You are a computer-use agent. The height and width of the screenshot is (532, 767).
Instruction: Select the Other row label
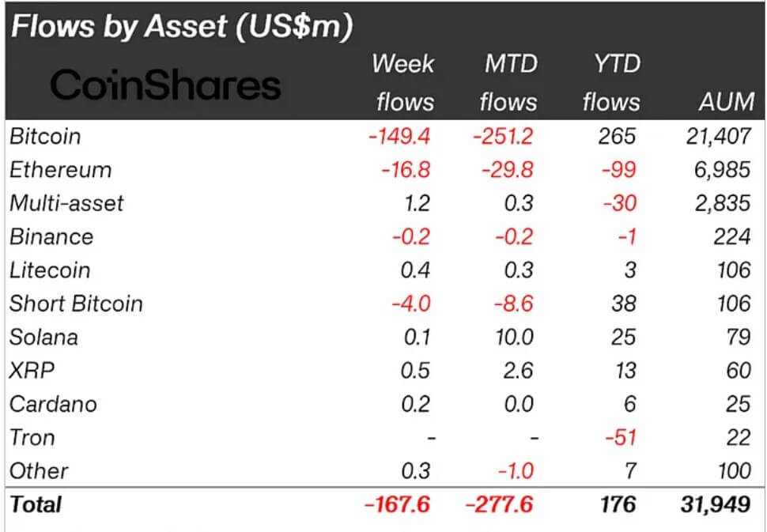point(39,471)
